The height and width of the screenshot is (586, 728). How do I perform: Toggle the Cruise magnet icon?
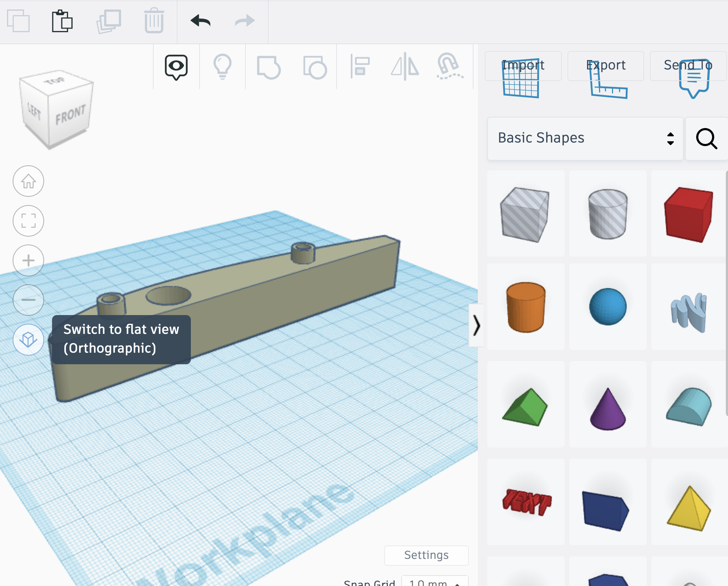tap(449, 66)
